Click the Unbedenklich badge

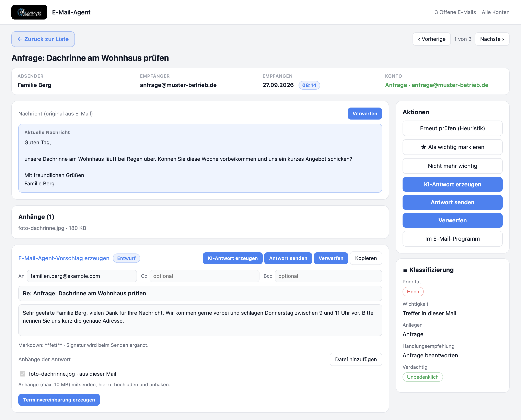[x=423, y=377]
